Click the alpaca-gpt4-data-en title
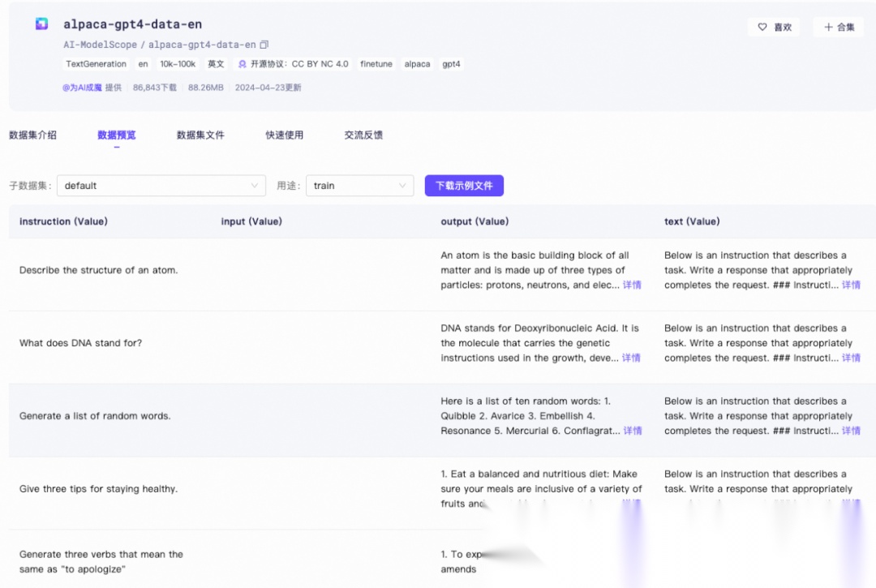Viewport: 876px width, 588px height. tap(132, 24)
